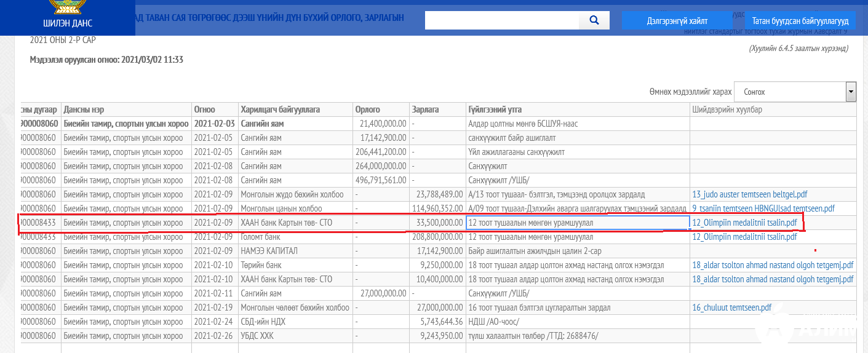This screenshot has width=868, height=353.
Task: Click the НАМЭЭ КАПИТАЛ cell
Action: point(295,251)
